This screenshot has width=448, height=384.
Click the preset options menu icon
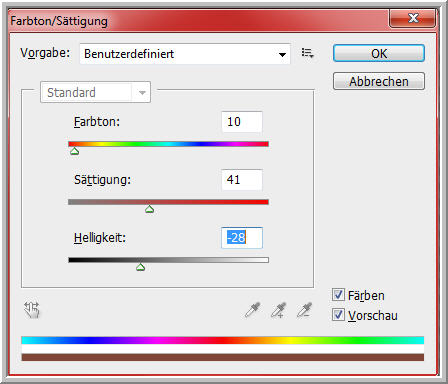(307, 53)
